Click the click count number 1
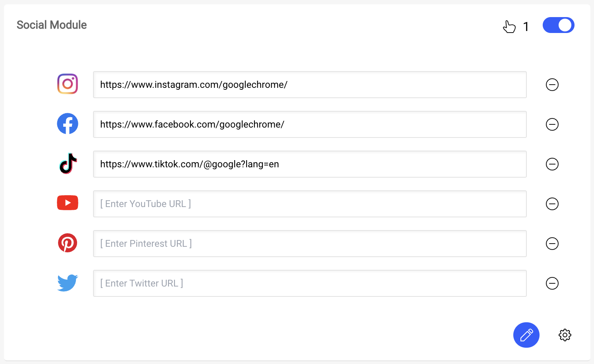The width and height of the screenshot is (594, 364). pos(526,27)
